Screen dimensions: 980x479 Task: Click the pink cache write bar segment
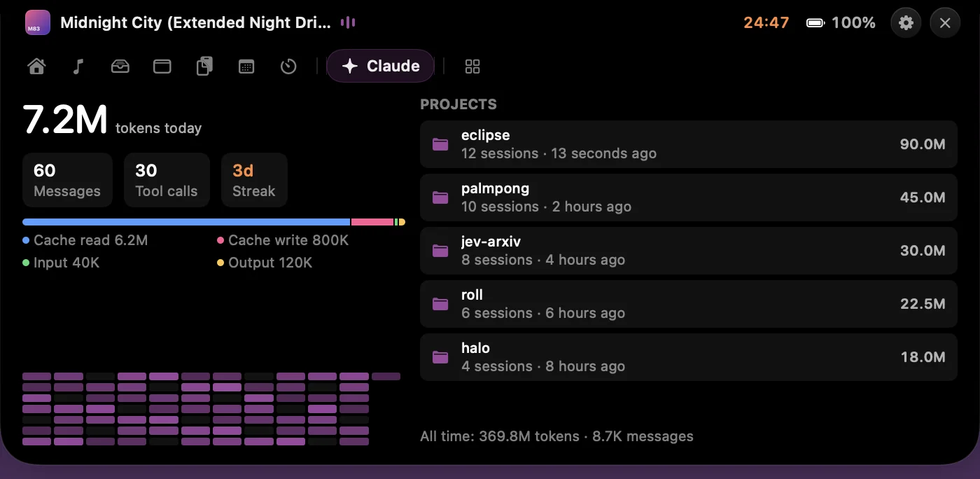tap(372, 222)
